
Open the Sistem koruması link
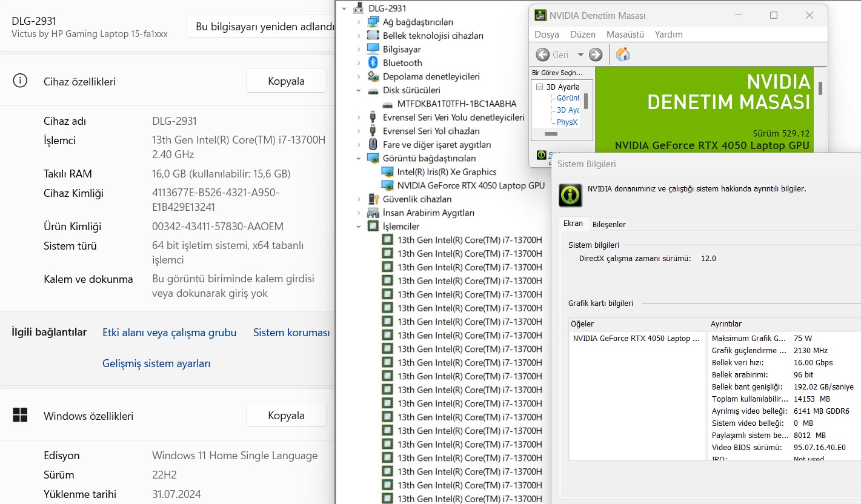tap(291, 333)
